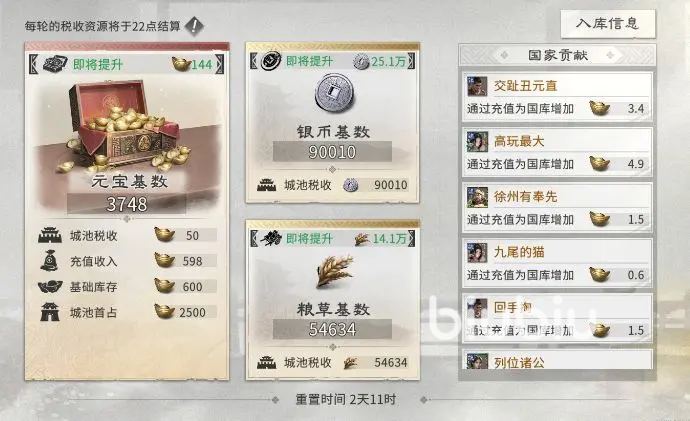
Task: Open the 入库信息 button
Action: point(608,24)
